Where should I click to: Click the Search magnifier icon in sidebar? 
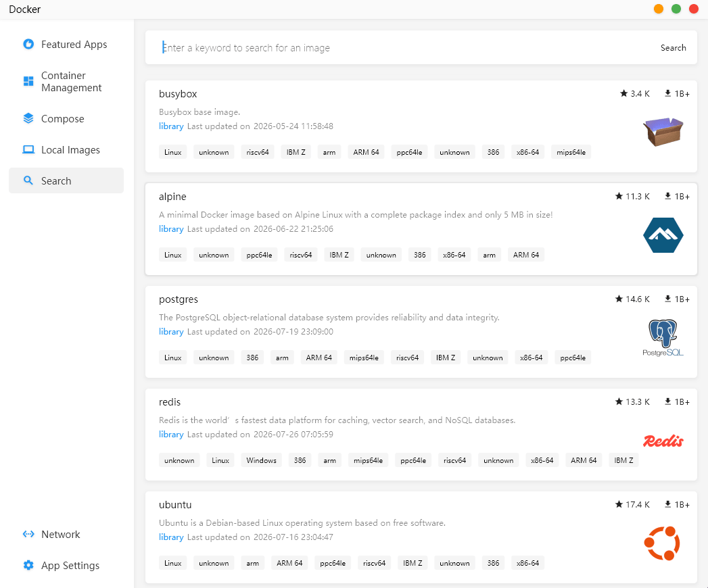pos(28,180)
